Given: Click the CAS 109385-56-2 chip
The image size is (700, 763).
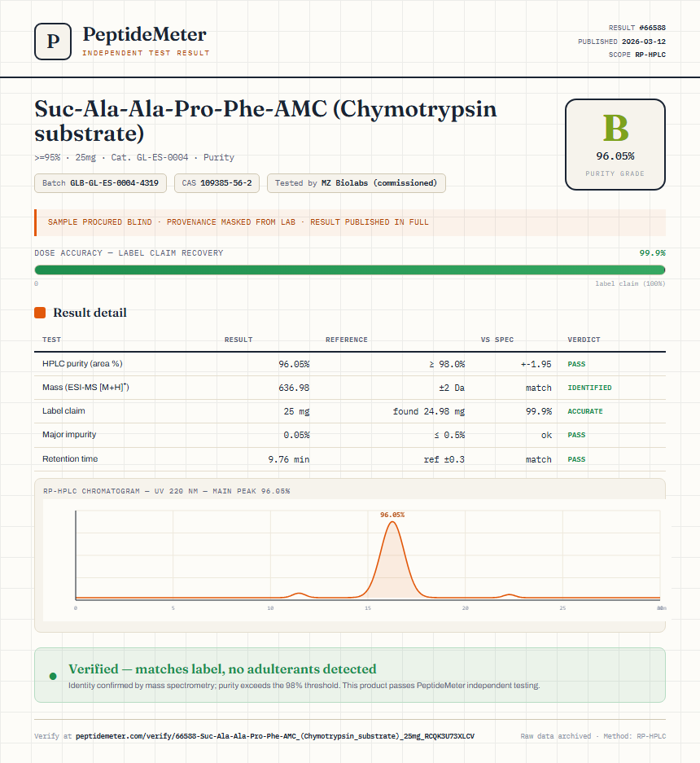Looking at the screenshot, I should pos(217,183).
